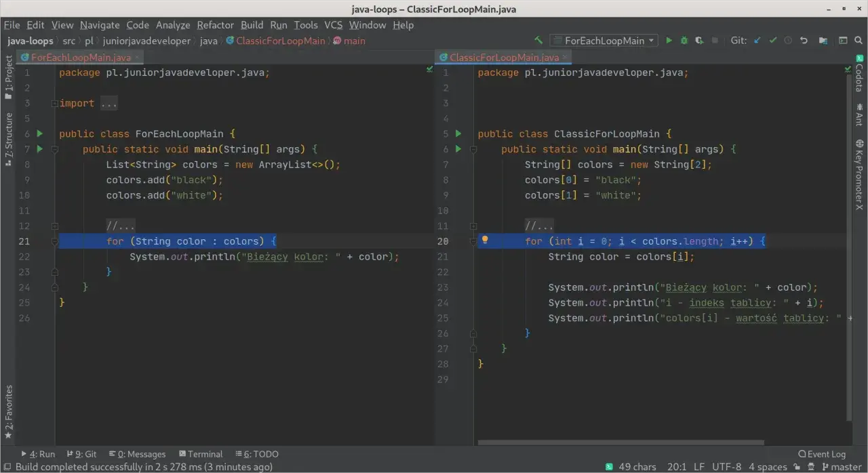868x473 pixels.
Task: Click the stop process square icon
Action: [715, 41]
